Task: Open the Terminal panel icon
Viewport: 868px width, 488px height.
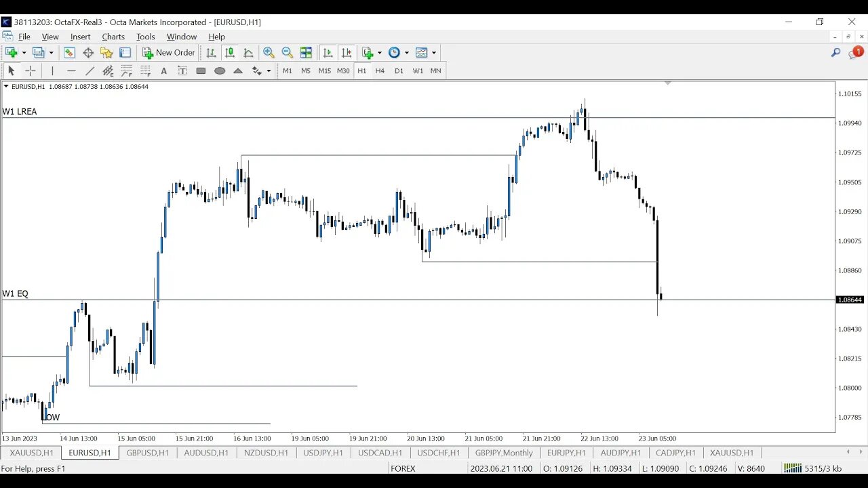Action: [125, 52]
